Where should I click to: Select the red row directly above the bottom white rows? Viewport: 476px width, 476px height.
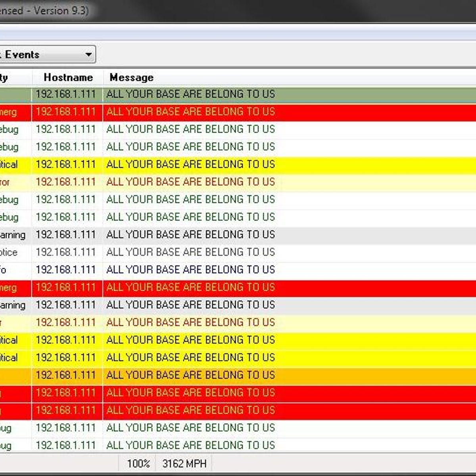(x=190, y=411)
